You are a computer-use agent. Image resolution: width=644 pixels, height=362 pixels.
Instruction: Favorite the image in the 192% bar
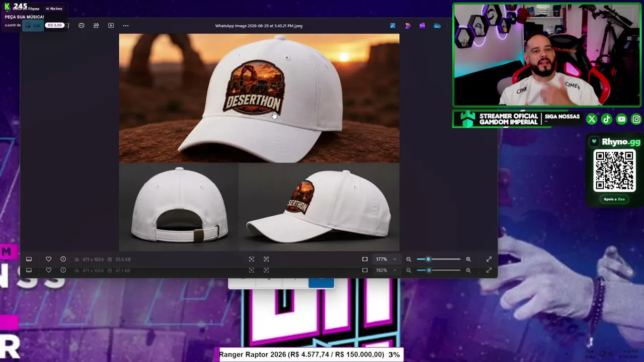(x=48, y=270)
